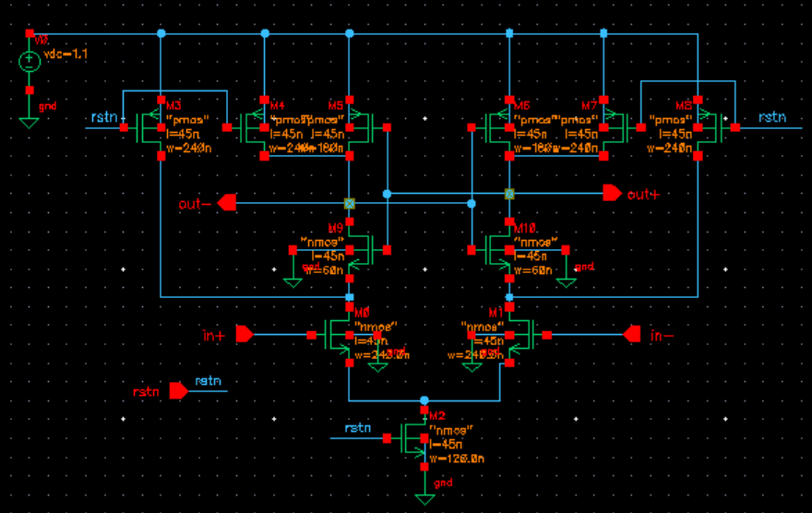The width and height of the screenshot is (812, 513).
Task: Select the M0 bulk ground symbol
Action: point(378,367)
